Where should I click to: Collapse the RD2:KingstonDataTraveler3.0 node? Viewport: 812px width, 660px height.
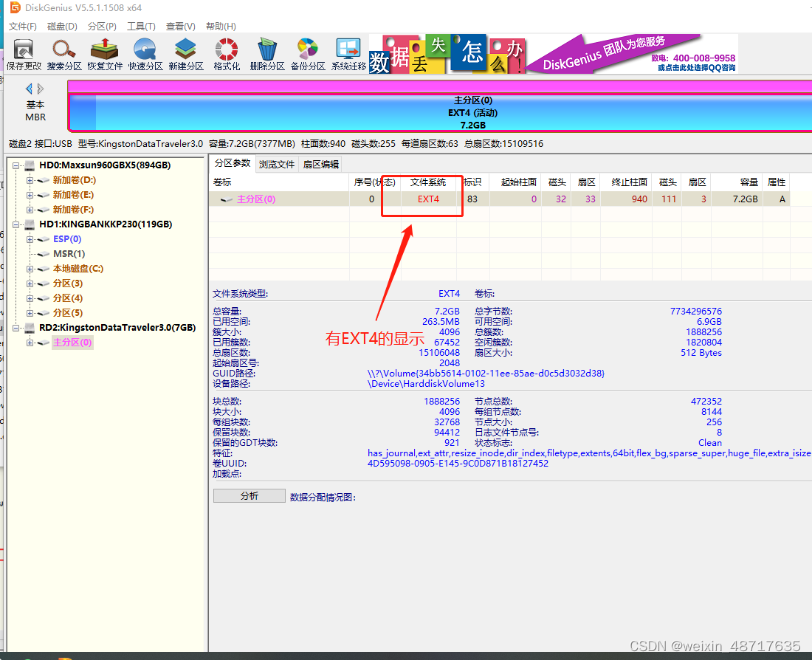[x=16, y=328]
